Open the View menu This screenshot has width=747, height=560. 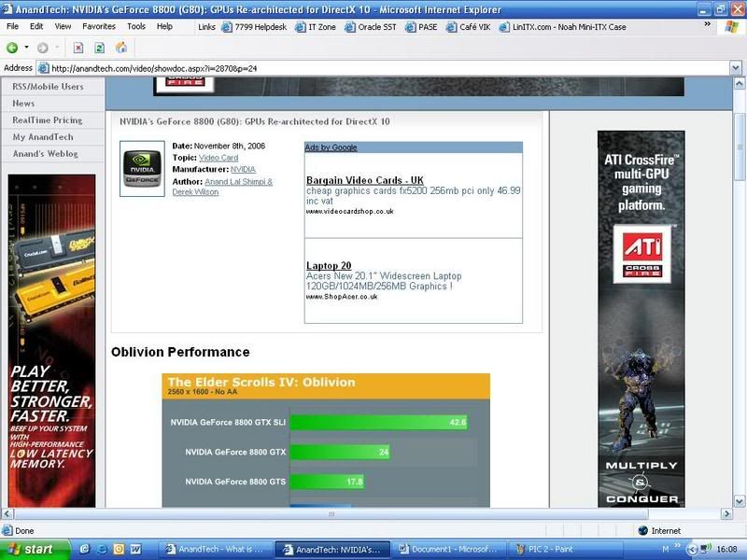[x=63, y=27]
